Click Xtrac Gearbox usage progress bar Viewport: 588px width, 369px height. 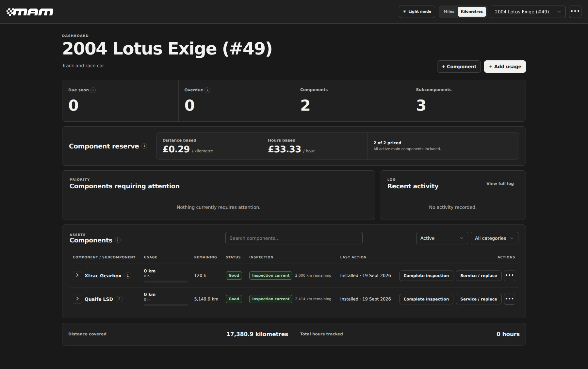pos(166,282)
